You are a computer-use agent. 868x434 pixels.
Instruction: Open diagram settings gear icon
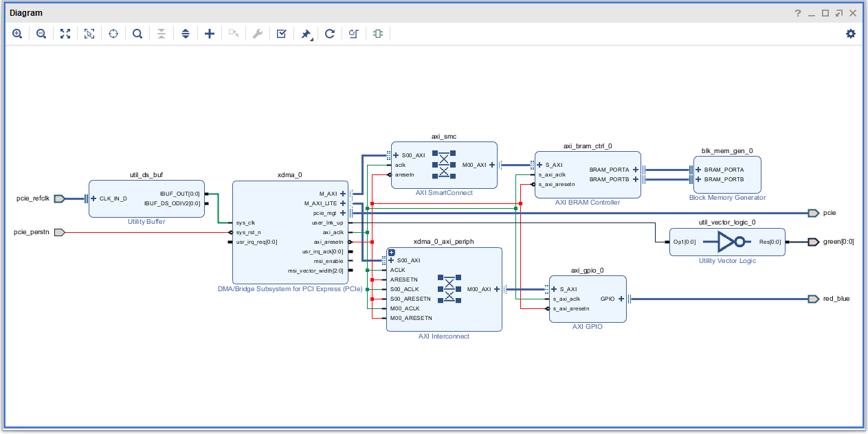(851, 34)
